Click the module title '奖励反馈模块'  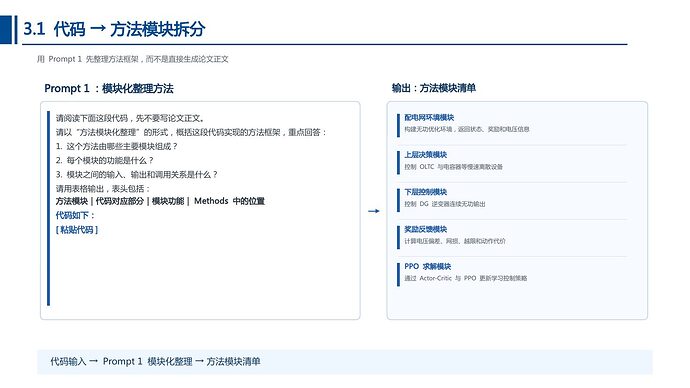[x=426, y=229]
